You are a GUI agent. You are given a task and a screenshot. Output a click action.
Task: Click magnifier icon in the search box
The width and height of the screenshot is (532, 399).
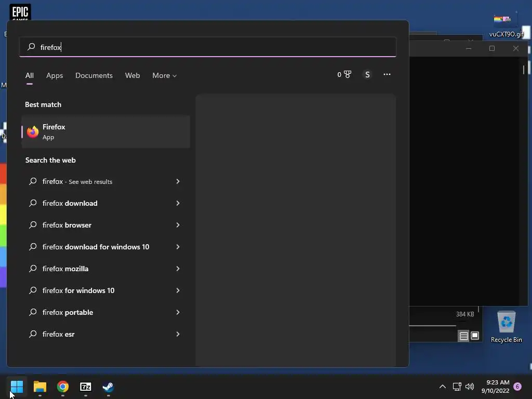[31, 46]
